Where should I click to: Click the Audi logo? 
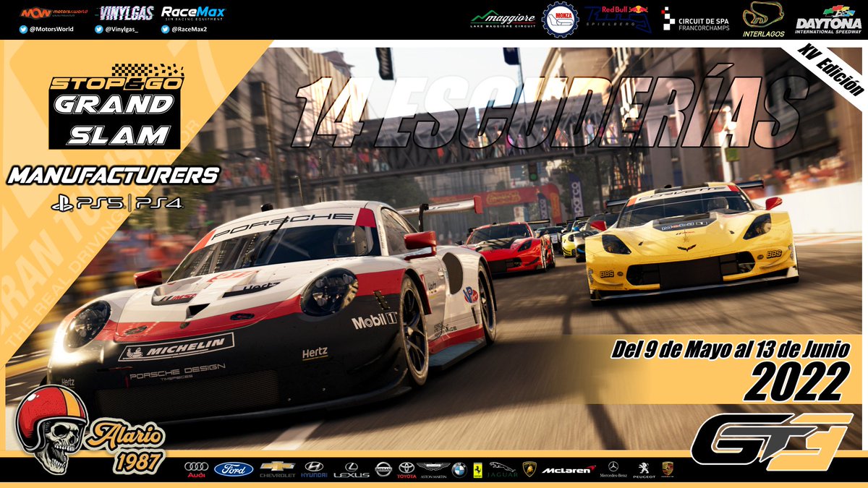(x=196, y=469)
